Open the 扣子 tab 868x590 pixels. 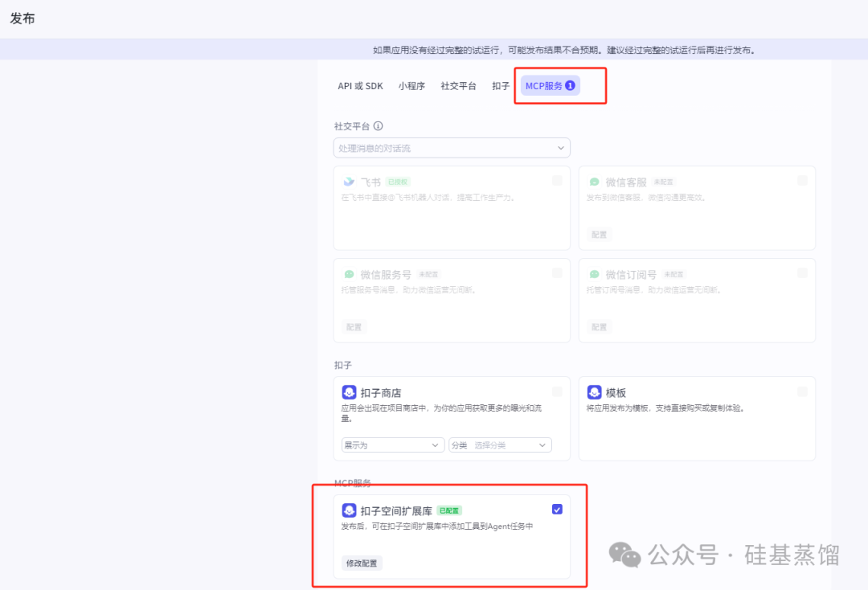tap(501, 86)
